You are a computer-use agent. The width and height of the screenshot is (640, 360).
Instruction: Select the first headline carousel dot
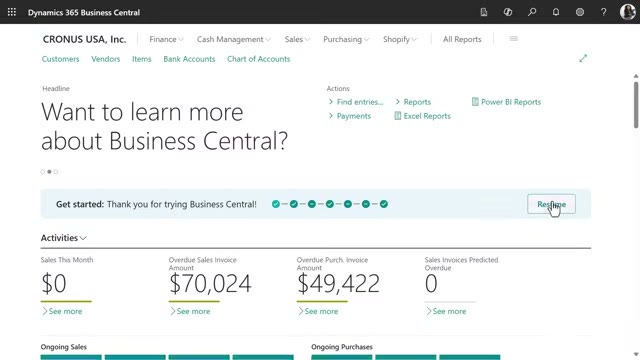pyautogui.click(x=42, y=172)
